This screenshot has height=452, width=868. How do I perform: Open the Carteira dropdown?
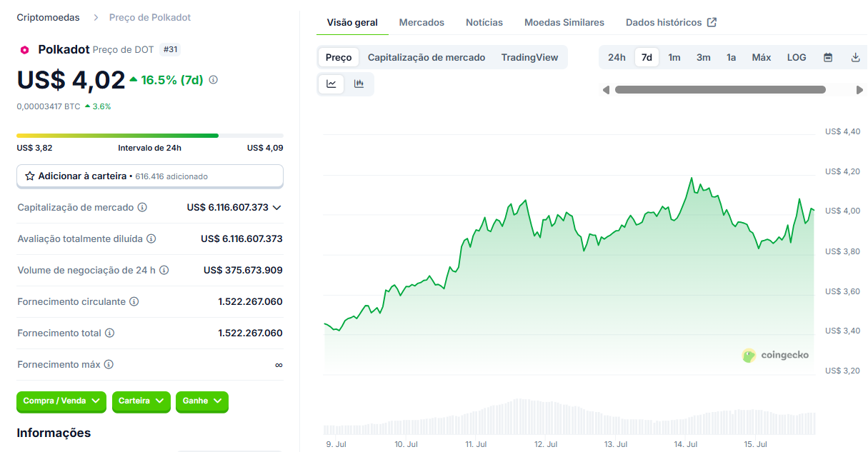click(141, 401)
